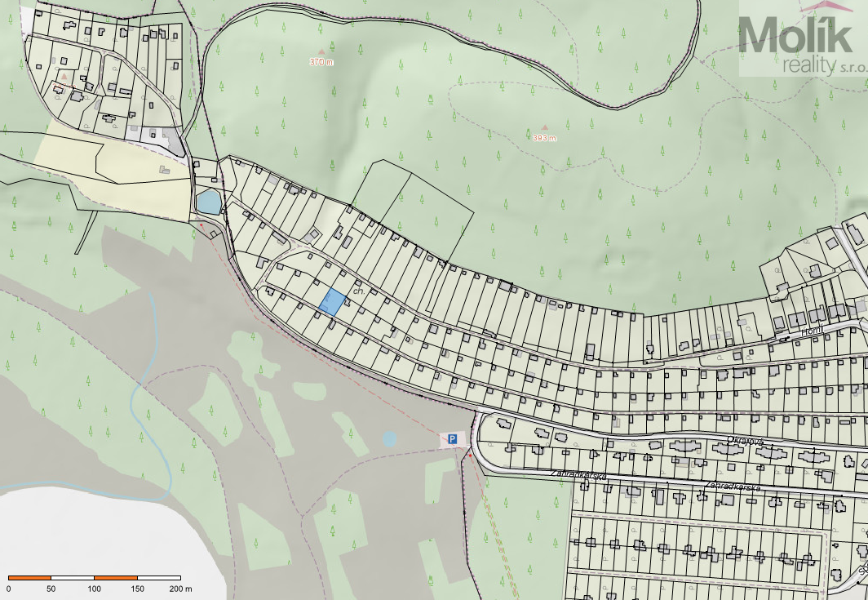Viewport: 868px width, 600px height.
Task: Click the right Zahrádkářská street label
Action: pyautogui.click(x=732, y=487)
